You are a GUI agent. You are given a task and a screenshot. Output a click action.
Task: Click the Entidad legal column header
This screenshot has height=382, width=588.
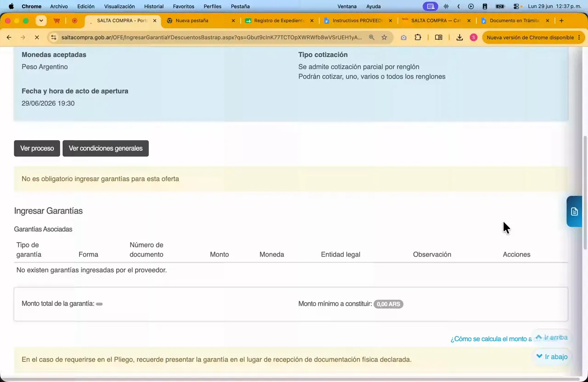click(x=340, y=255)
